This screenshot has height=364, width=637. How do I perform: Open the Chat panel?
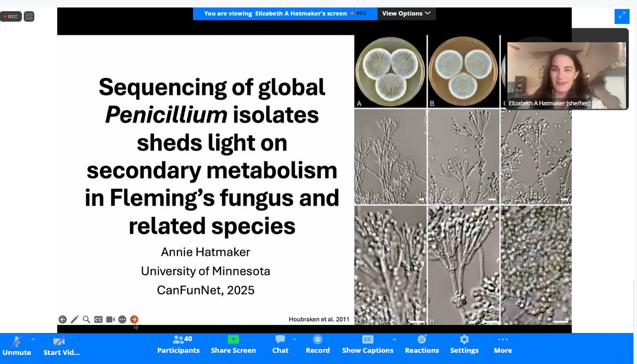click(x=280, y=344)
